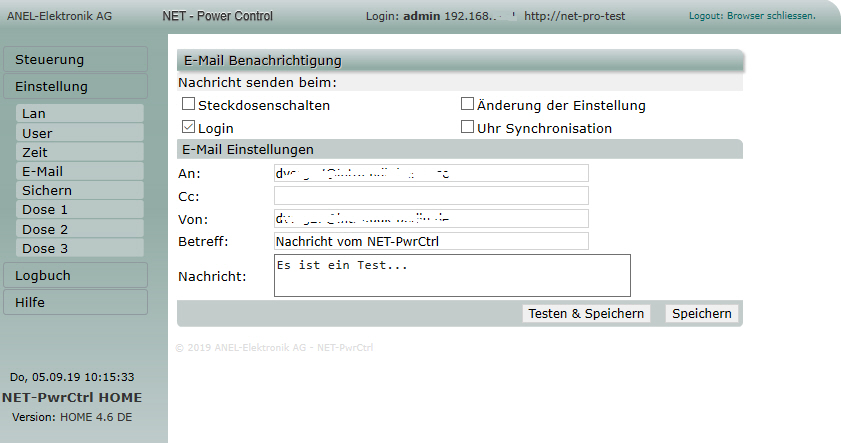
Task: Open the Hilfe page
Action: pos(76,302)
